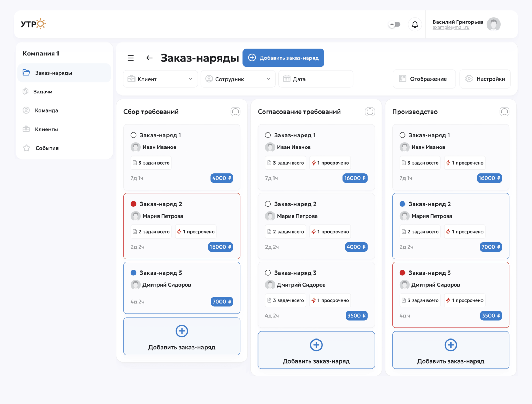Select Заказ-наряд 1 radio in Согласование требований
The image size is (532, 404).
pyautogui.click(x=268, y=135)
